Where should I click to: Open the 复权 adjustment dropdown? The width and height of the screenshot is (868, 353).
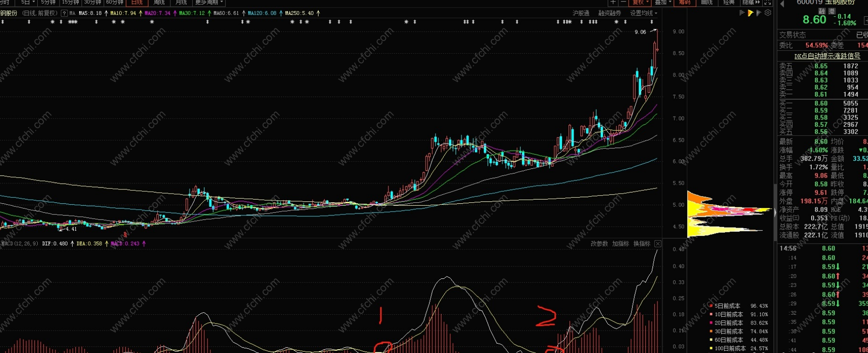click(x=640, y=2)
